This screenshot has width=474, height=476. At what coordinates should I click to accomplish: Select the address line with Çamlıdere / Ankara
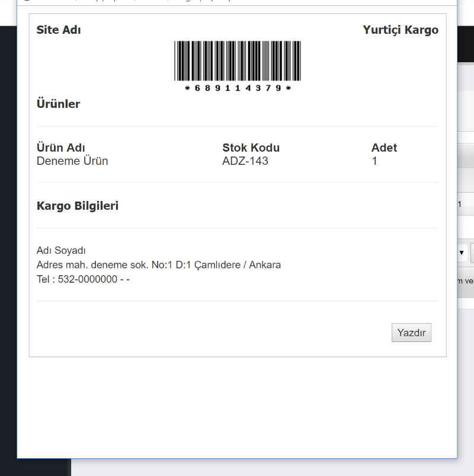click(159, 265)
